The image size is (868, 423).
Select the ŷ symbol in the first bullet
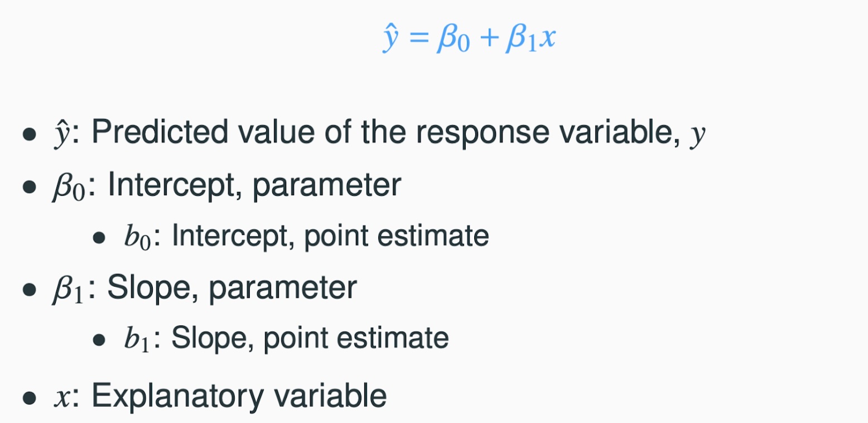pyautogui.click(x=60, y=136)
